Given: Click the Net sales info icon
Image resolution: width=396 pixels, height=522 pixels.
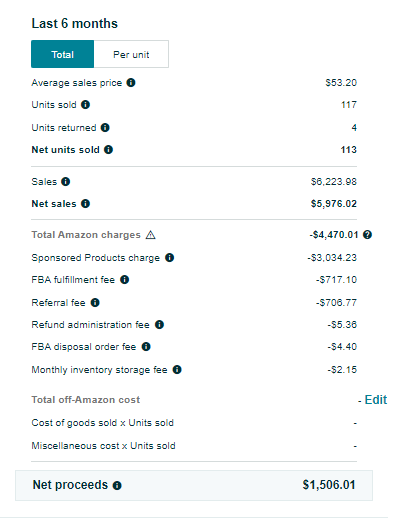Looking at the screenshot, I should click(x=86, y=204).
